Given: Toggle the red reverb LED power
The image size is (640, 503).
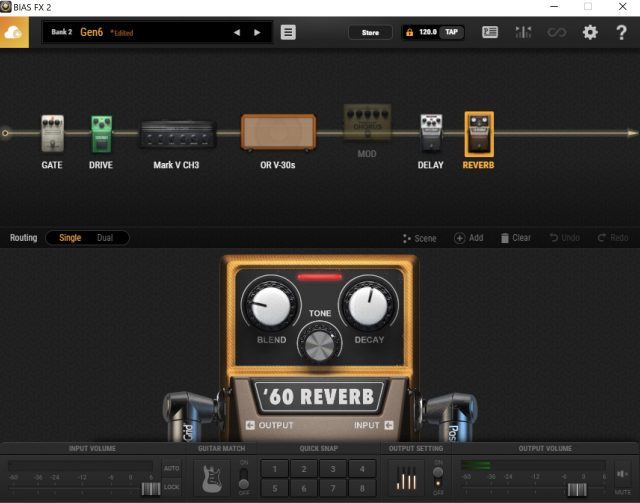Looking at the screenshot, I should [x=320, y=277].
